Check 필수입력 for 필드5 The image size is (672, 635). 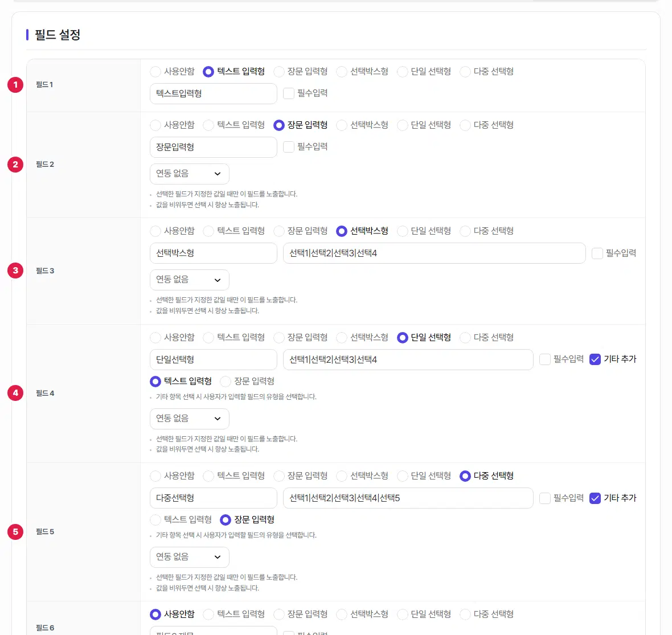[x=544, y=498]
